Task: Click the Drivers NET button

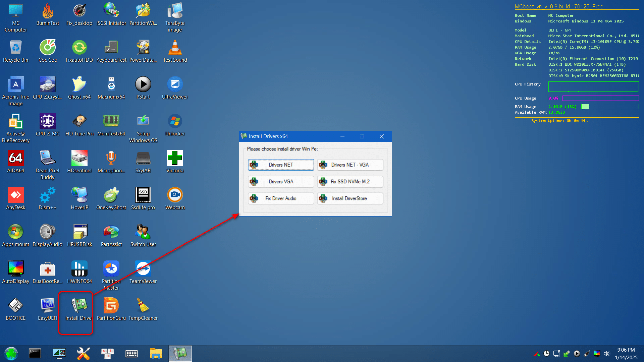Action: [x=280, y=165]
